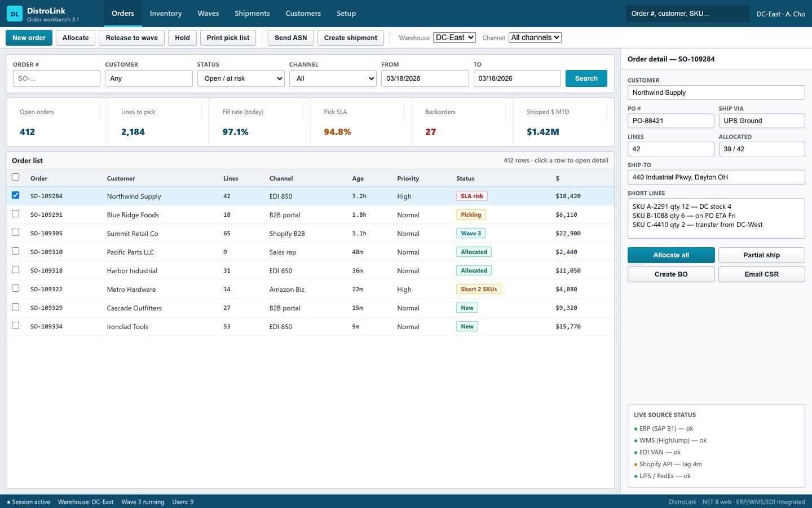Screen dimensions: 812x508
Task: Click the DistroLink DL logo icon
Action: (x=15, y=14)
